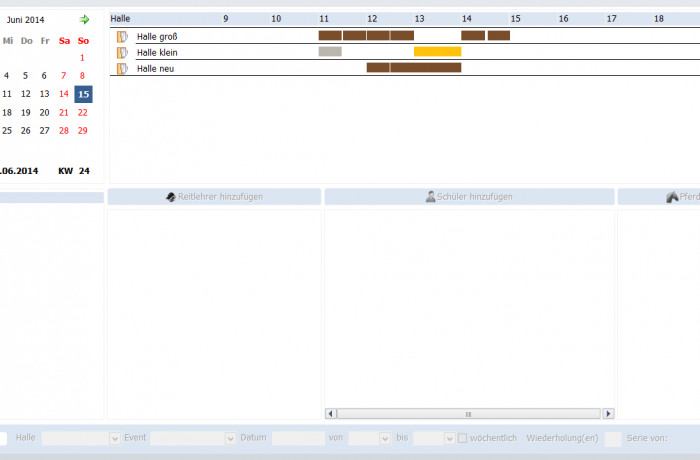Click the student person icon
The image size is (700, 460).
[431, 197]
